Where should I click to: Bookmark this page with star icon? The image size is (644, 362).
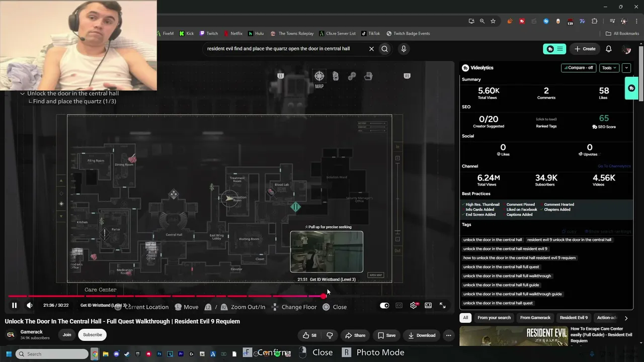coord(493,21)
